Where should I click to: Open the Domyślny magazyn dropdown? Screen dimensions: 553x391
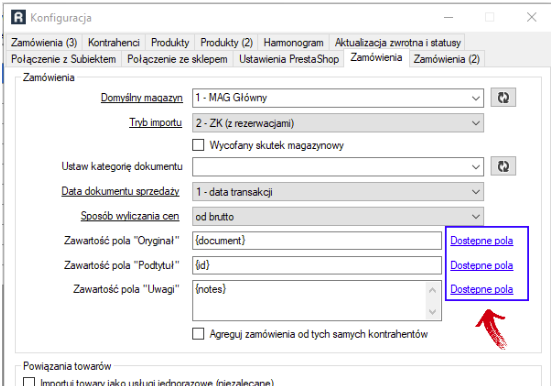[x=338, y=98]
